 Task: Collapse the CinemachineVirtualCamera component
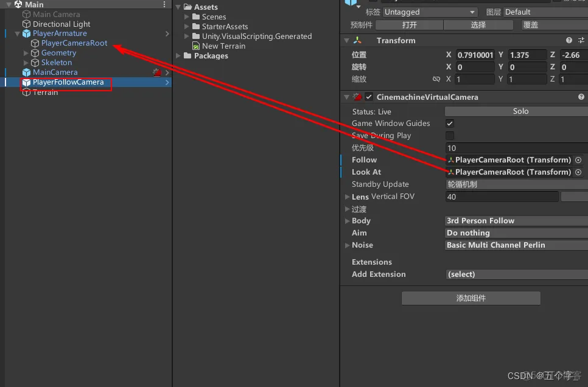pos(346,97)
